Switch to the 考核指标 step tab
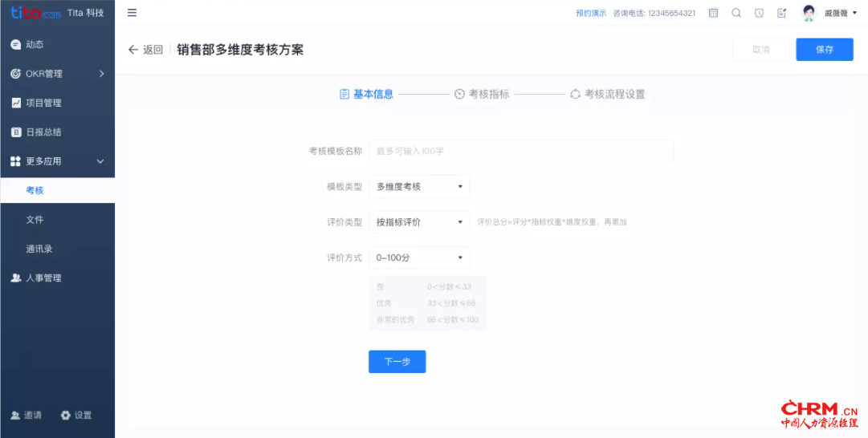 (482, 94)
